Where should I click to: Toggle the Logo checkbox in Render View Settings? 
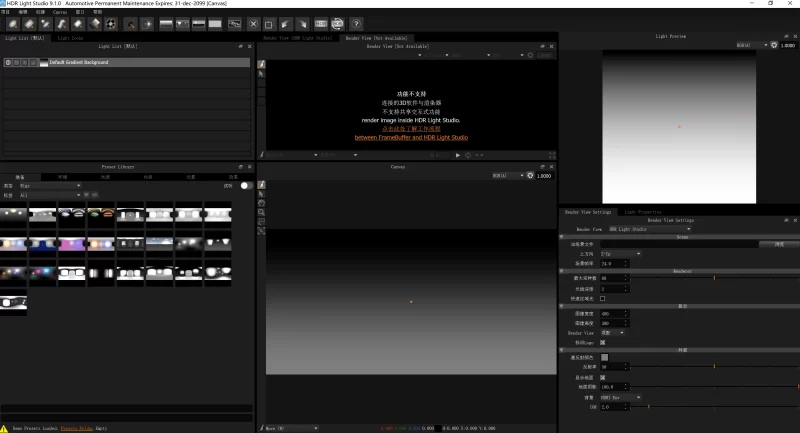[x=603, y=343]
